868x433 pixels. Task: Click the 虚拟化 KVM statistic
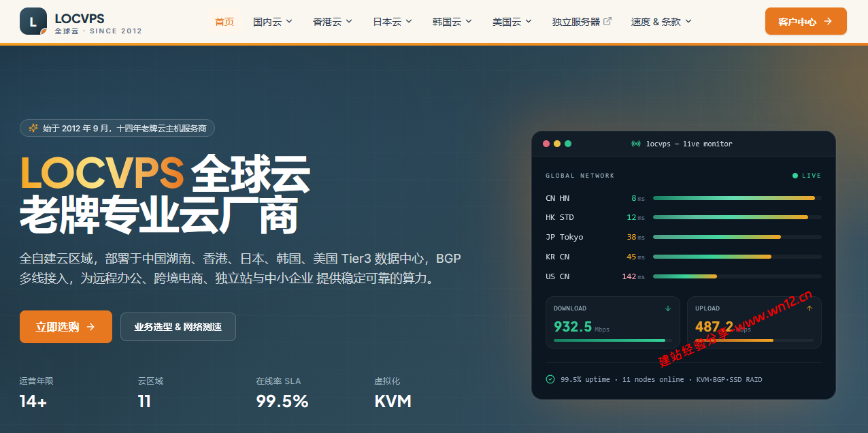pyautogui.click(x=393, y=393)
